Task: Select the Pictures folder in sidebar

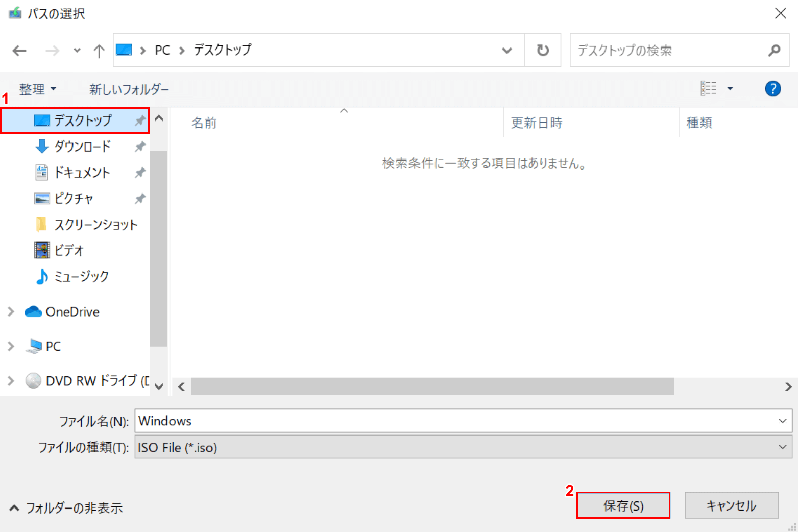Action: pos(74,199)
